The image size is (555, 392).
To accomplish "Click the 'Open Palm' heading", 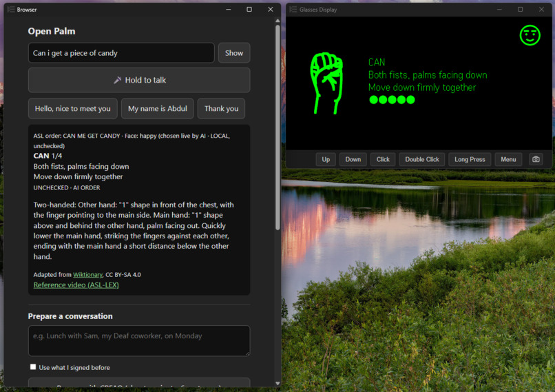I will pyautogui.click(x=52, y=31).
